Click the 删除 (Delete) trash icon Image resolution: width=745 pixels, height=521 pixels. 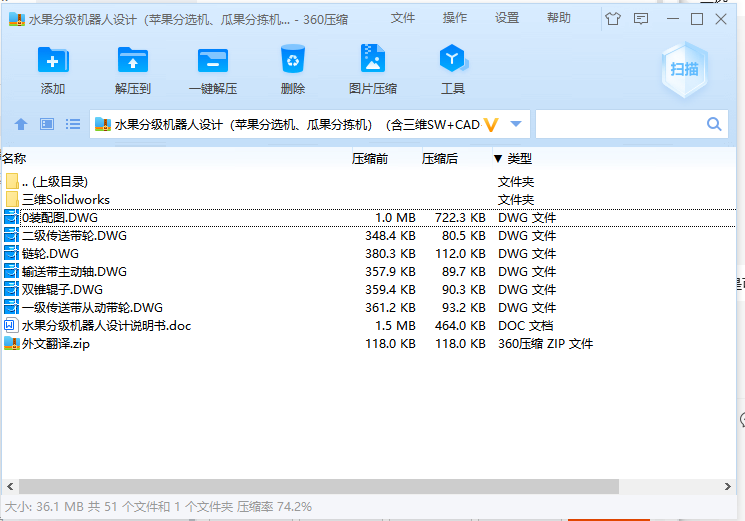pos(293,59)
